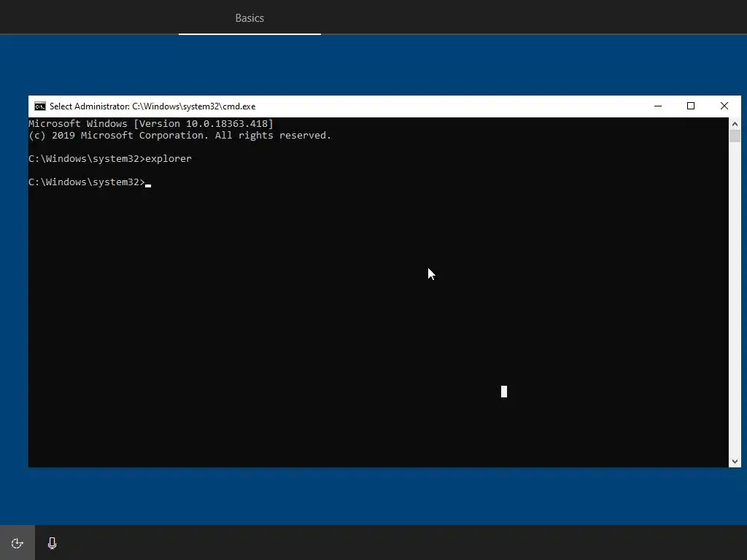
Task: Select the Basics tab
Action: tap(249, 18)
